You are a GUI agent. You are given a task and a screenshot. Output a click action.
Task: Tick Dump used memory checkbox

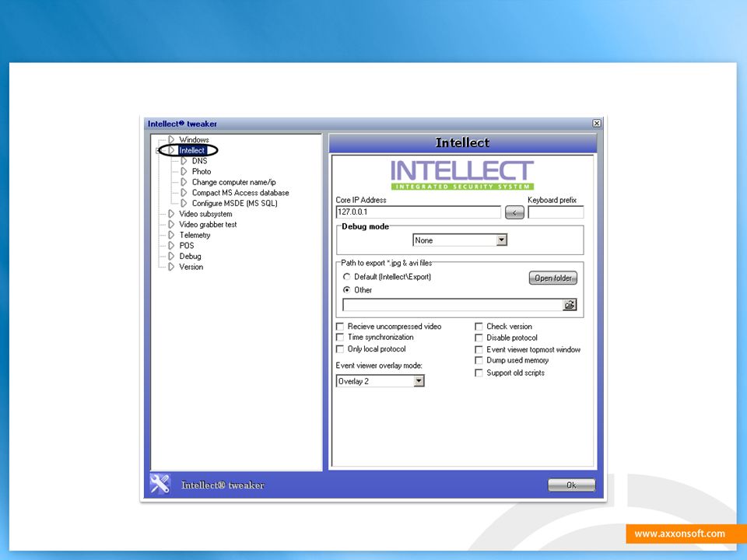click(x=479, y=360)
